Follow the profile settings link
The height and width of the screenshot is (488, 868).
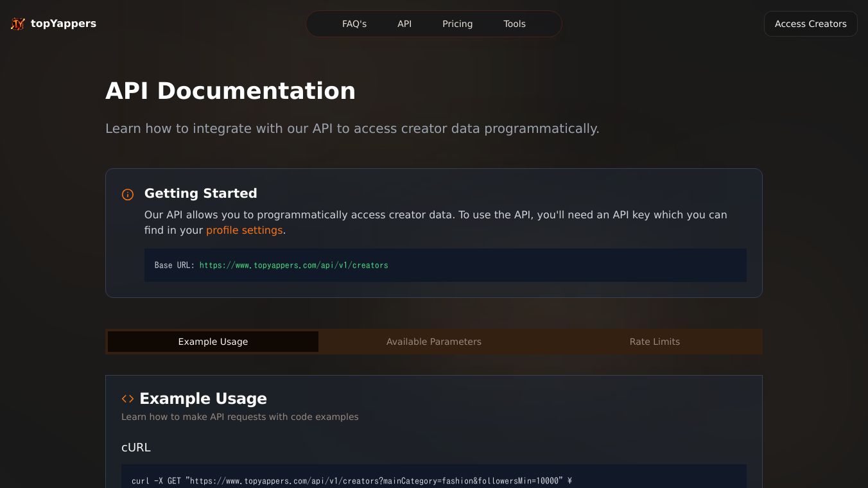[x=244, y=230]
